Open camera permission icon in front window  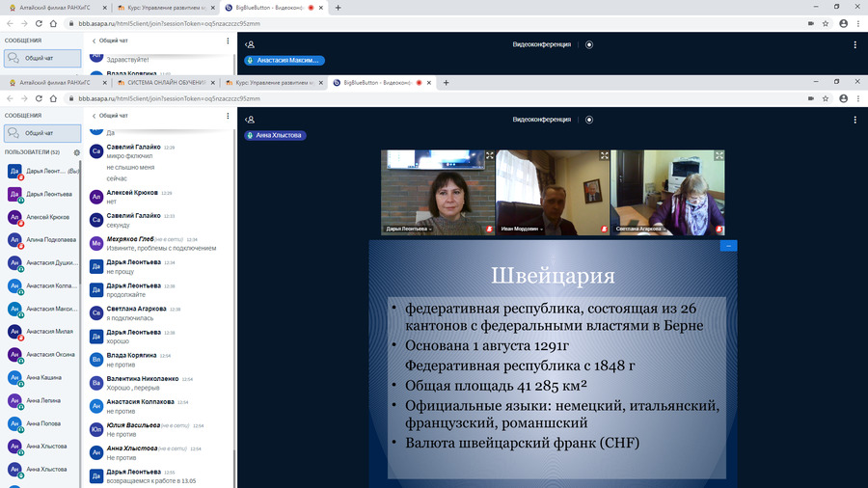pos(811,98)
